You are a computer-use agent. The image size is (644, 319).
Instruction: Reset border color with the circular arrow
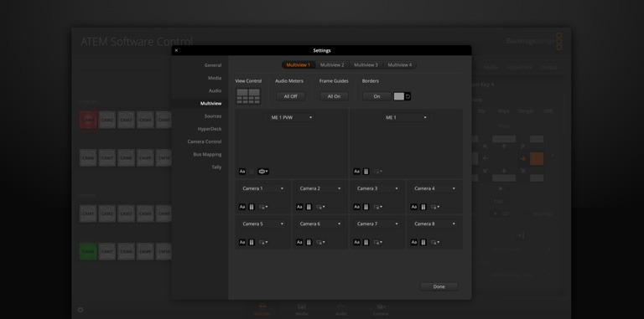click(408, 96)
